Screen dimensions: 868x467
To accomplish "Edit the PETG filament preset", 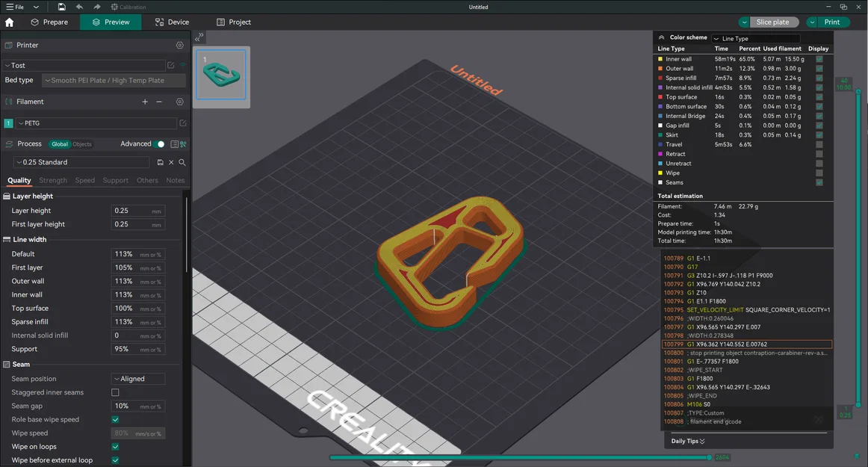I will pyautogui.click(x=183, y=123).
